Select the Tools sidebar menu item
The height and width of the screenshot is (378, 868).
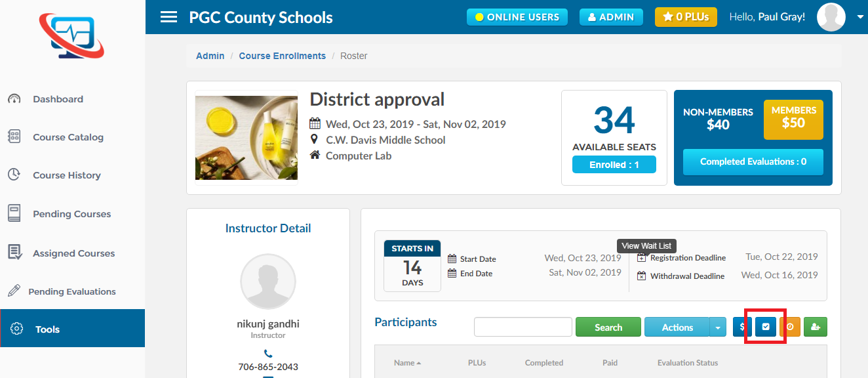click(x=47, y=329)
